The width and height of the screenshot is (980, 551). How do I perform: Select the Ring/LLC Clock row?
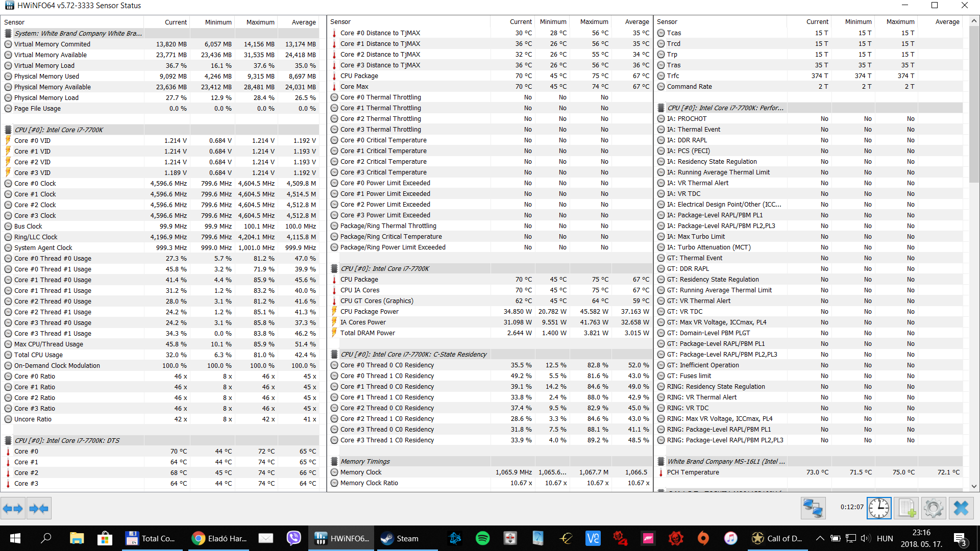click(x=160, y=237)
